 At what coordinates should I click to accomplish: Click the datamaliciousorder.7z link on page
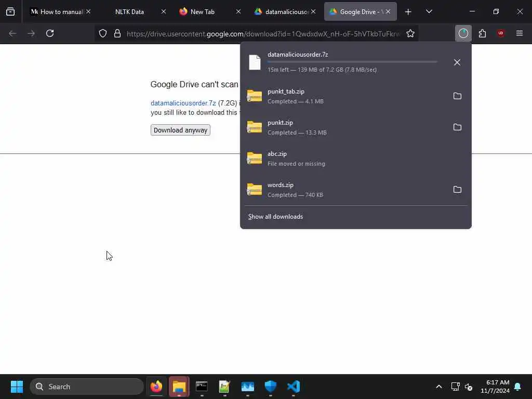[183, 103]
